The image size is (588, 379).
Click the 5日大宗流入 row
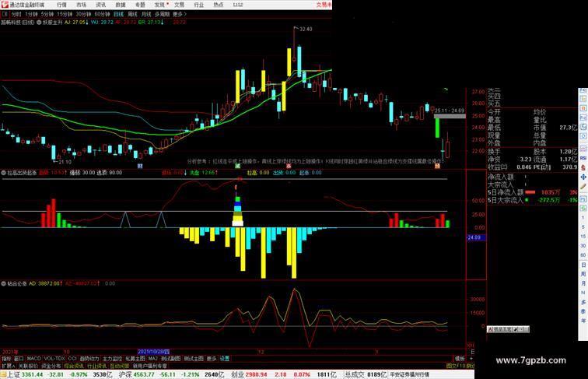(x=532, y=200)
